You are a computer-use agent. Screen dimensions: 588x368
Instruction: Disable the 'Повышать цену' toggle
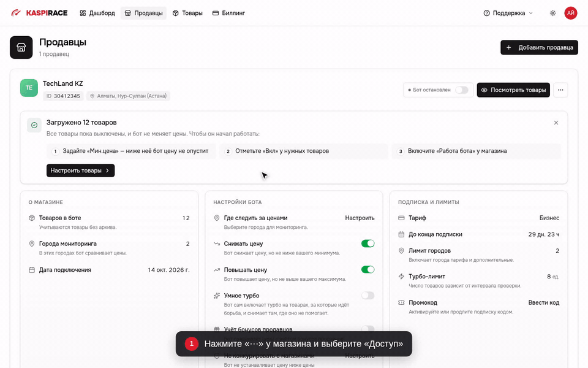point(368,270)
